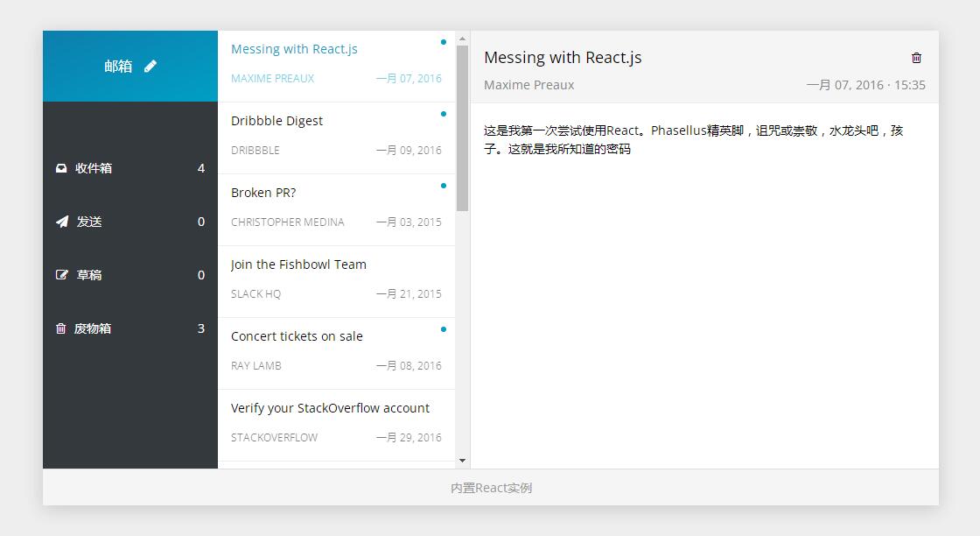Click the inbox tray icon
This screenshot has width=980, height=536.
(61, 168)
